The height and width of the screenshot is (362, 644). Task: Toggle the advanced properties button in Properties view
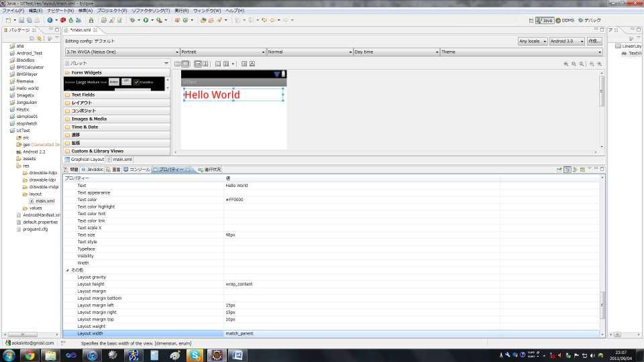(574, 170)
